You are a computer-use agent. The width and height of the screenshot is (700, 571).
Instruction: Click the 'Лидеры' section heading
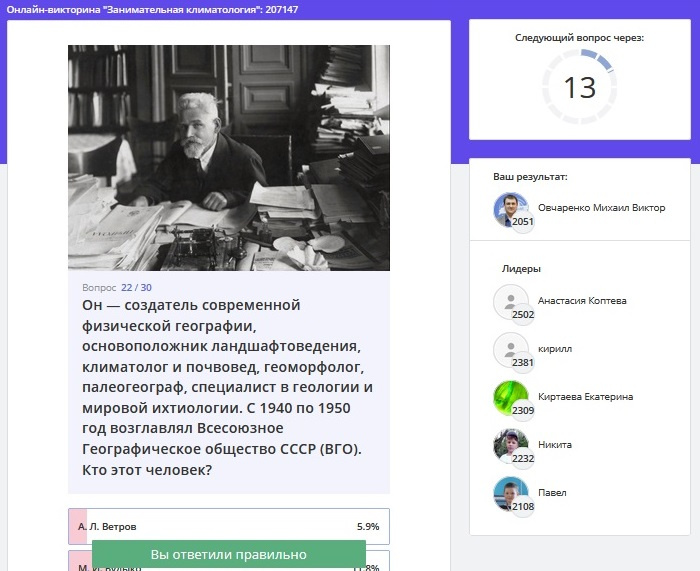click(x=521, y=269)
